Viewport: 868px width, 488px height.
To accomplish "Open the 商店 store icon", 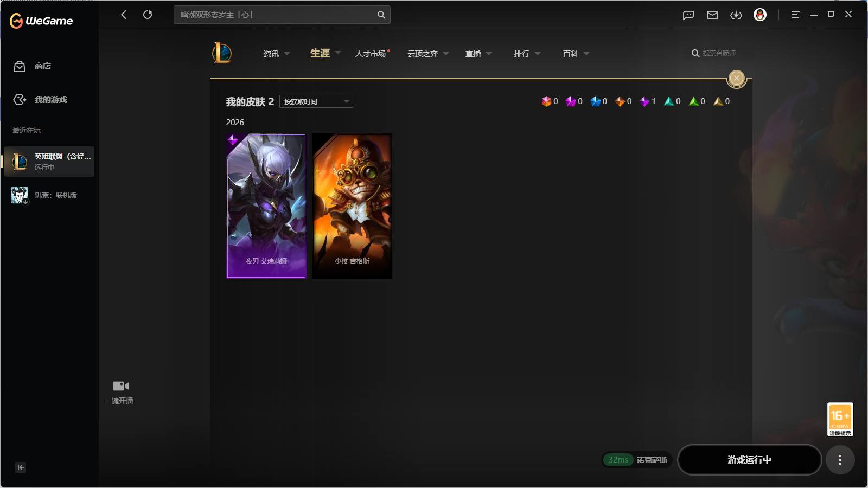I will [20, 66].
